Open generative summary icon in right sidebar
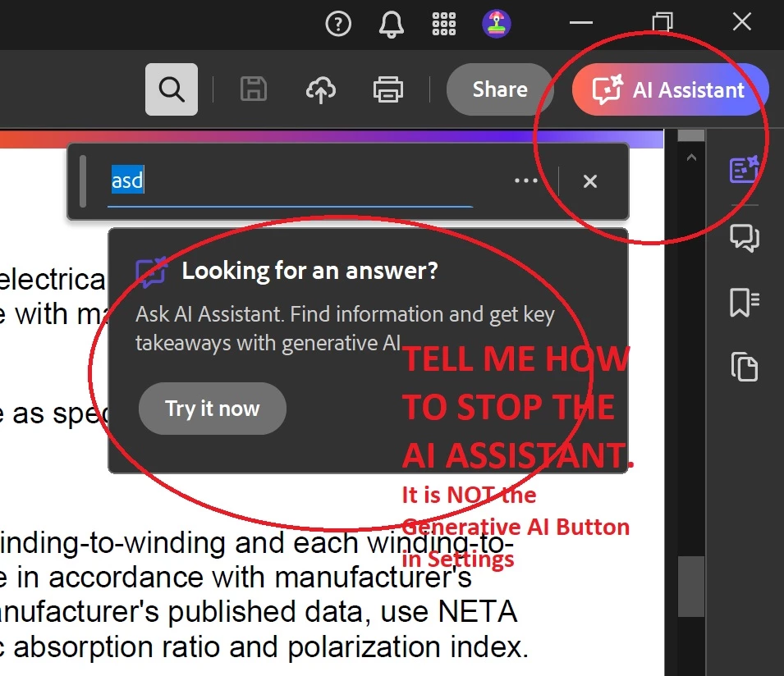 click(744, 169)
